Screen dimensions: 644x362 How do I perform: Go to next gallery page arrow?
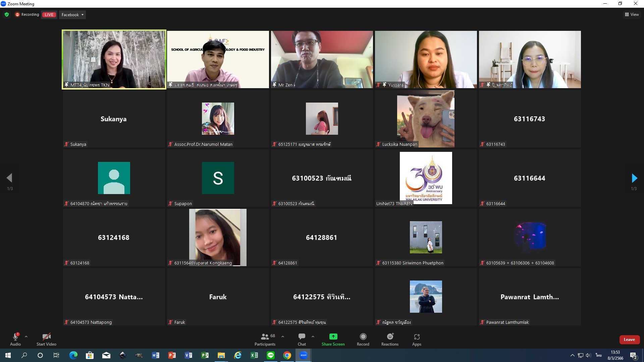634,178
